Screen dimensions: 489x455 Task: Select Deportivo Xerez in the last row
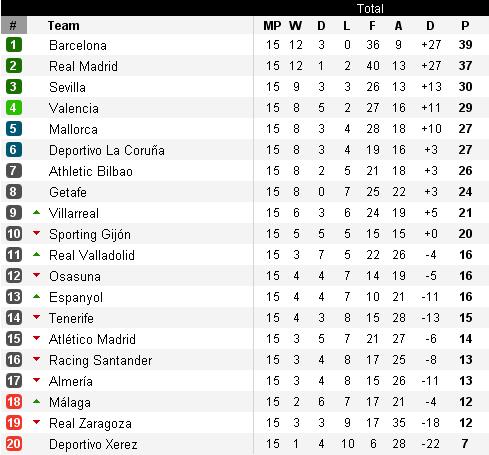(x=93, y=444)
